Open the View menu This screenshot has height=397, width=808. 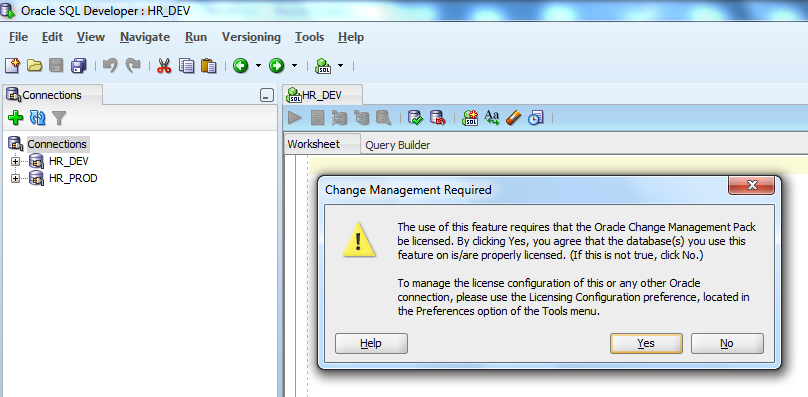91,37
